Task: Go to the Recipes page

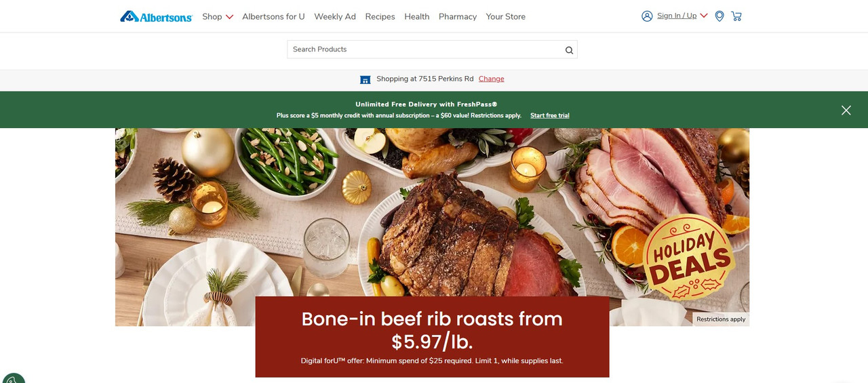Action: pos(380,16)
